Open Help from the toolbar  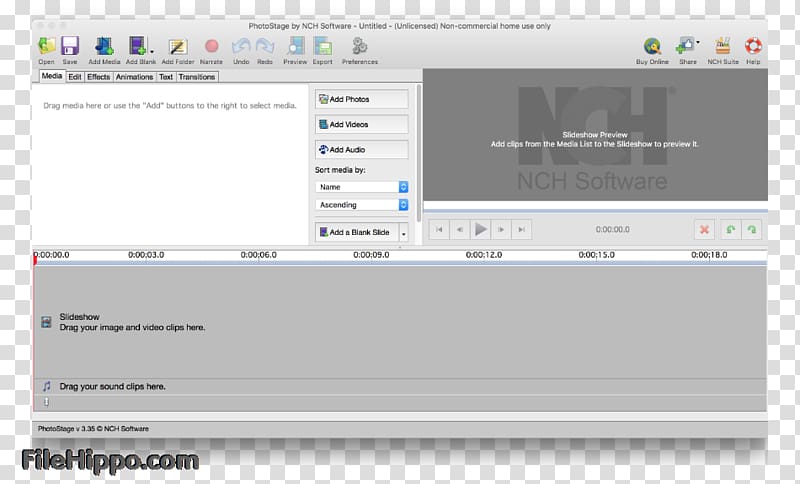click(x=753, y=50)
